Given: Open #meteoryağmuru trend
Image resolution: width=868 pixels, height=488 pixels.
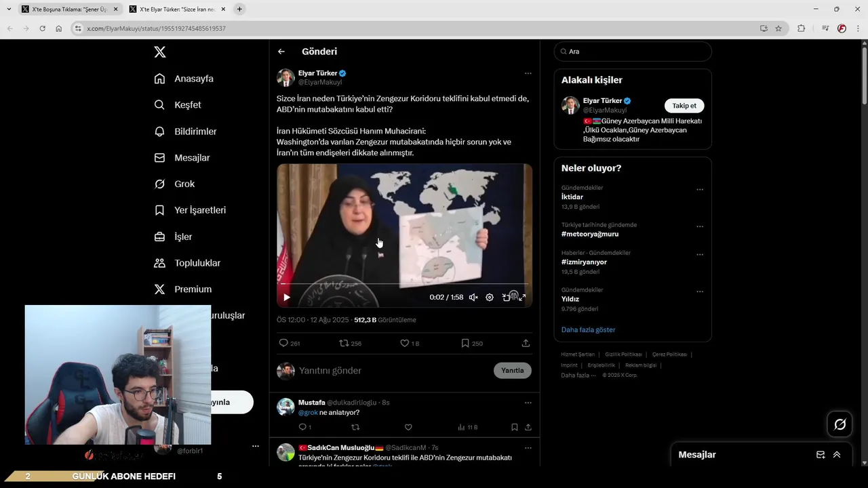Looking at the screenshot, I should (x=590, y=234).
